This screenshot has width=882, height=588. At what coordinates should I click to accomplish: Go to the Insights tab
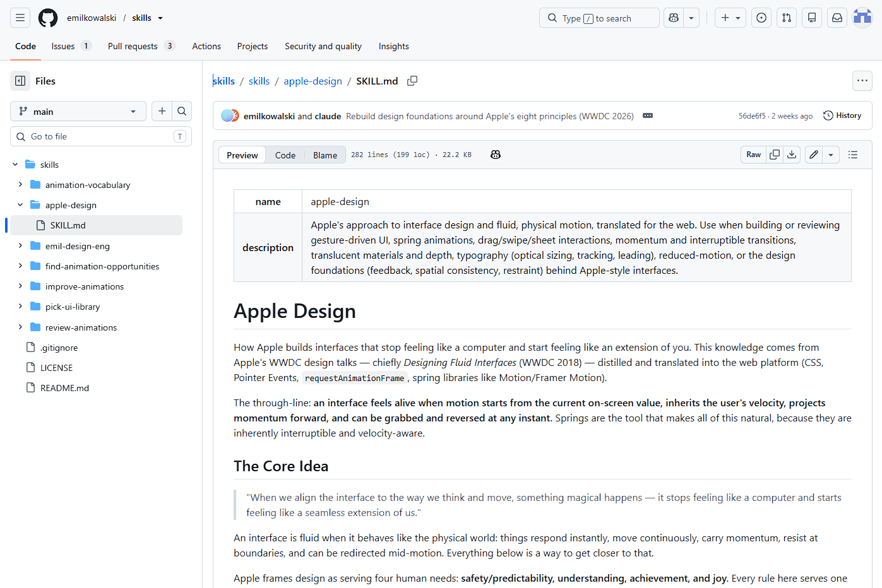(x=393, y=46)
